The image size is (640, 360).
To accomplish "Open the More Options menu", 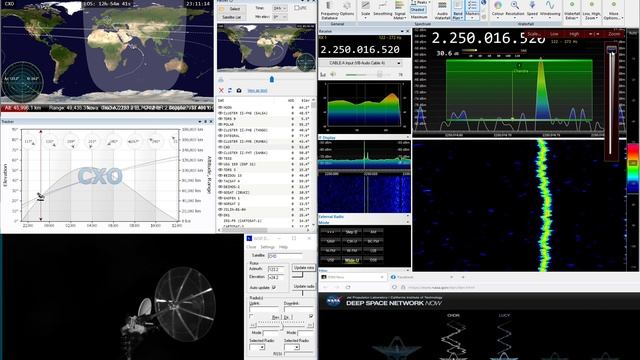I will 613,10.
